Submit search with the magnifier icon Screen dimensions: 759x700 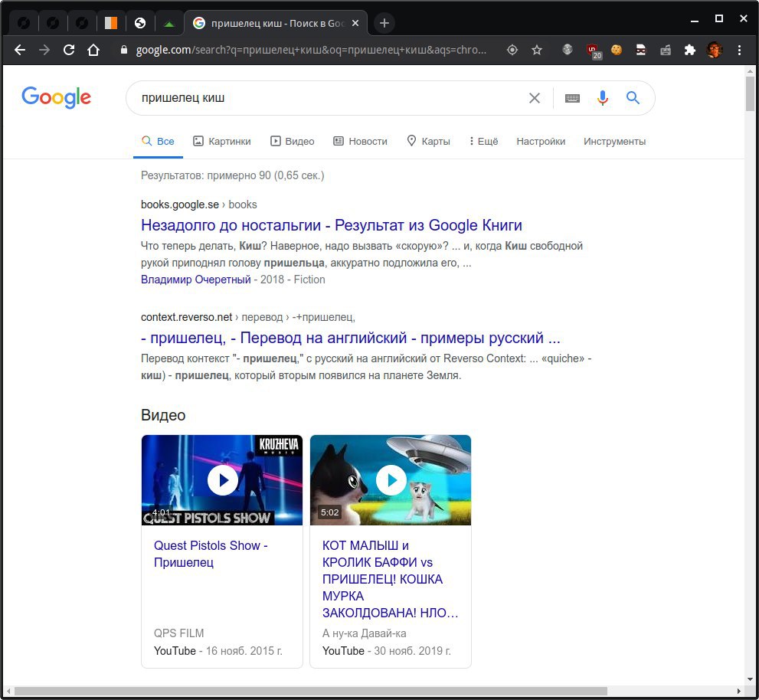coord(633,98)
